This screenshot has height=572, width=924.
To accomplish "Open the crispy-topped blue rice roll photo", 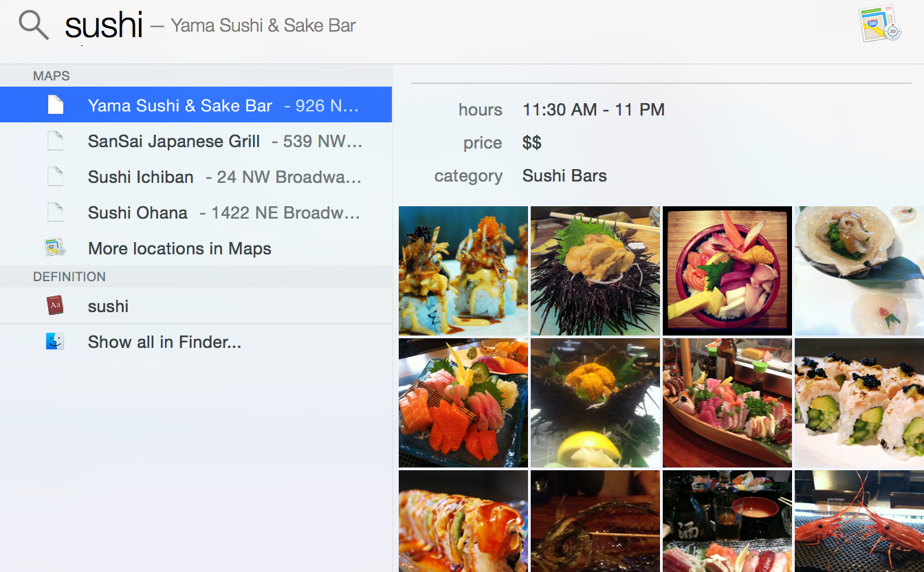I will point(463,271).
